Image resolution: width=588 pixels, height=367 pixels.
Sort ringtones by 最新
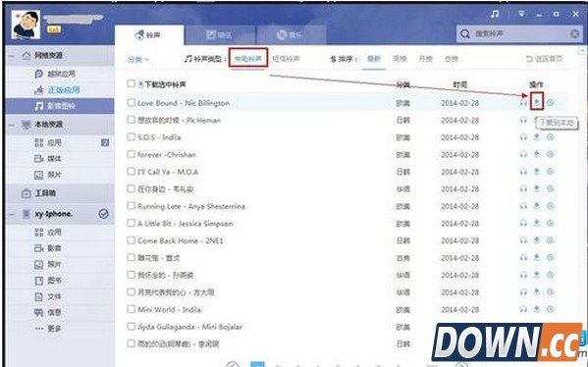373,59
